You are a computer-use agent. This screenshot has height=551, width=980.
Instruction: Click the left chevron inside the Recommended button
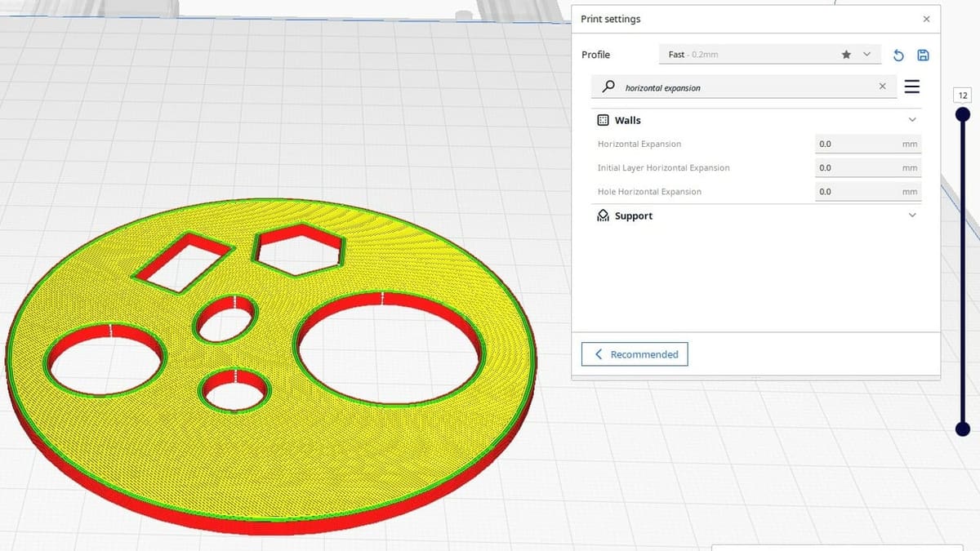598,353
